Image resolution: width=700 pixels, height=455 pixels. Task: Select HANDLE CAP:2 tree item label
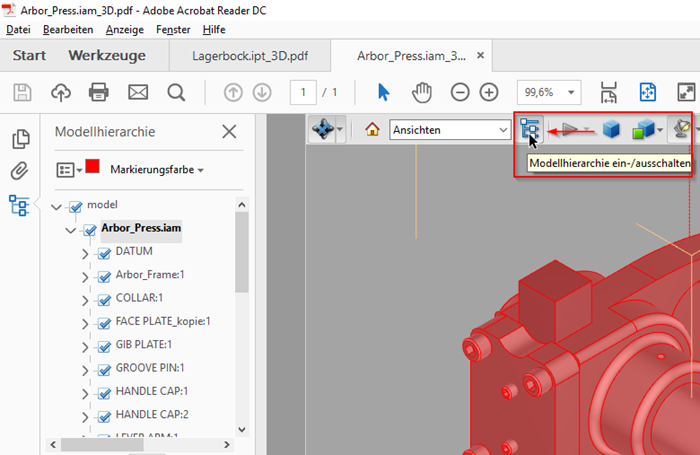pyautogui.click(x=152, y=414)
